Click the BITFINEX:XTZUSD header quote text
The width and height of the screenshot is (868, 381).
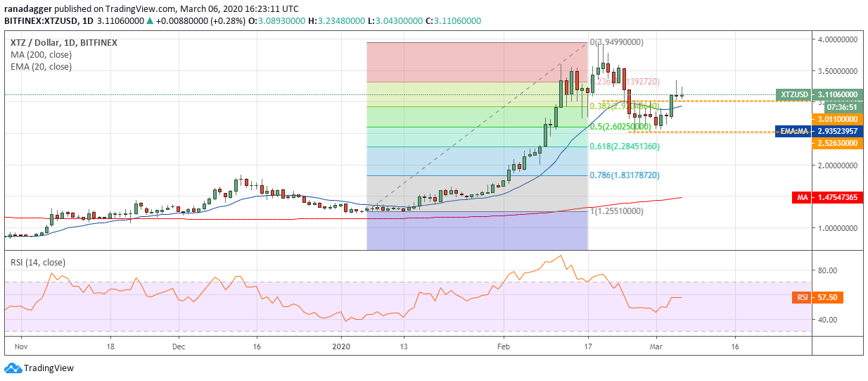tap(243, 21)
